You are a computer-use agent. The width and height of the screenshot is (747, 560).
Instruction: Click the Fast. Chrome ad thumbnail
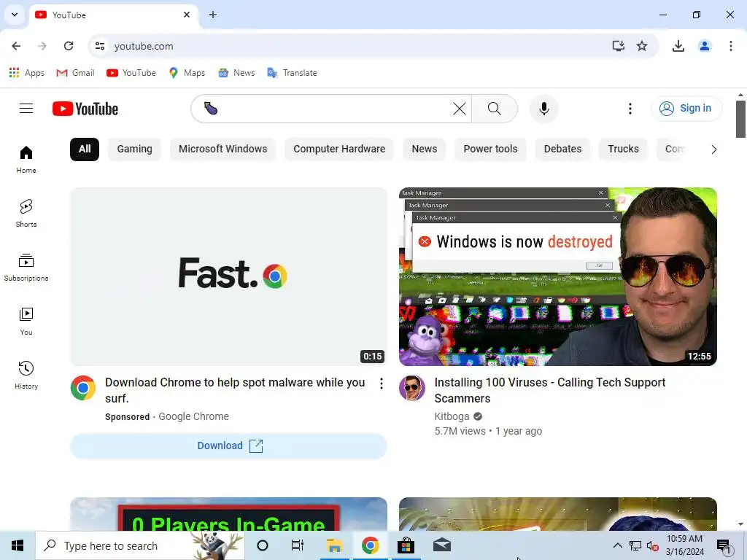[x=228, y=276]
